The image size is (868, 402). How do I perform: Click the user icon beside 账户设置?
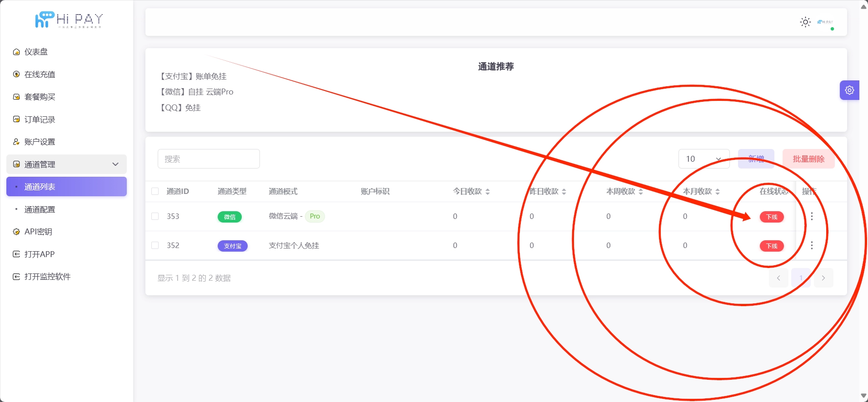(16, 142)
